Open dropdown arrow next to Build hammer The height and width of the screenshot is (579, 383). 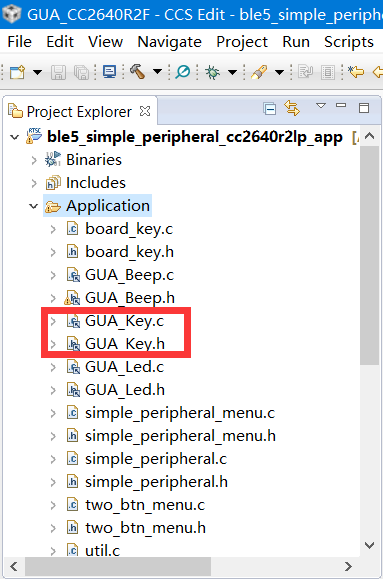158,71
